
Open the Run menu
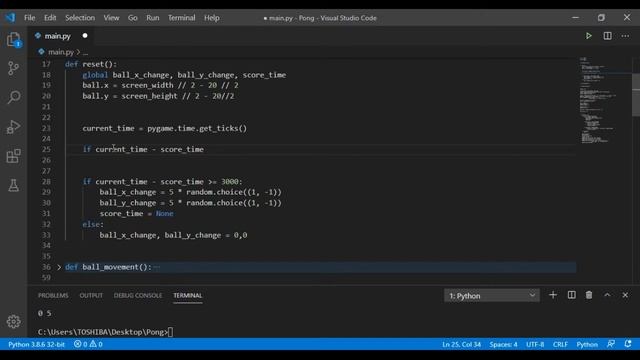point(153,18)
